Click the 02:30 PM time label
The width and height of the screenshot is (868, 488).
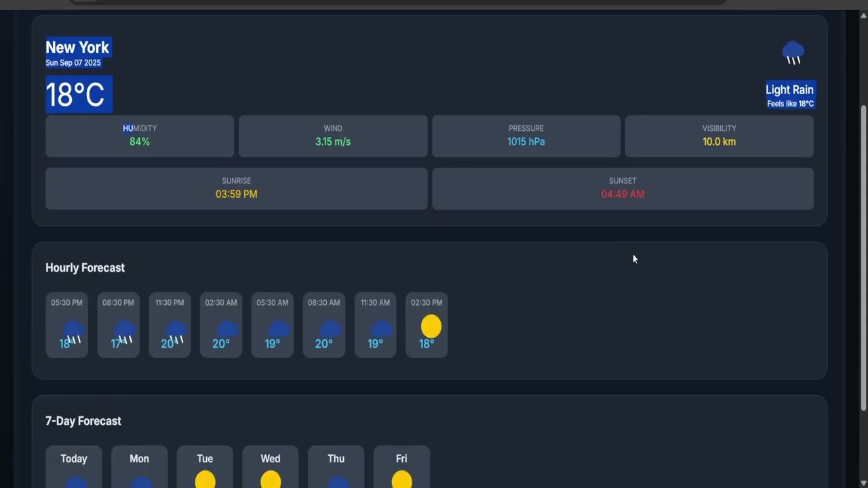coord(427,302)
